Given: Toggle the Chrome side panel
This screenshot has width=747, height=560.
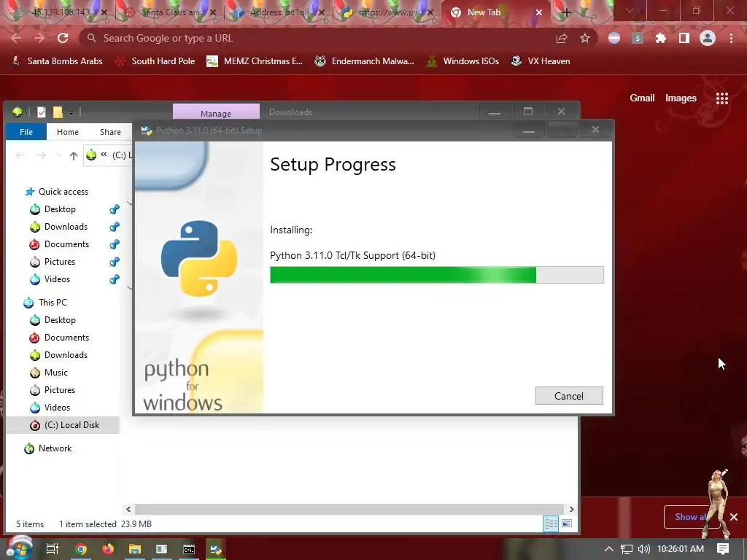Looking at the screenshot, I should click(x=684, y=38).
